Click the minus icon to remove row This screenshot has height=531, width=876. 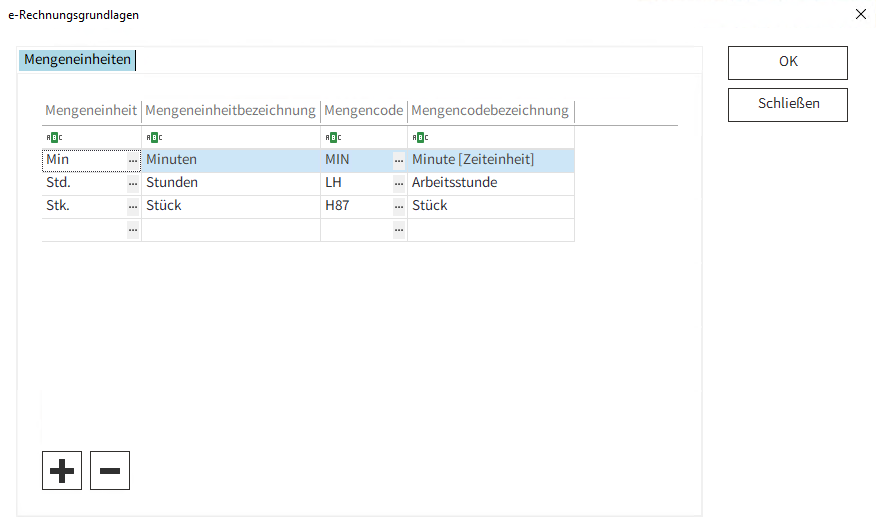coord(110,470)
